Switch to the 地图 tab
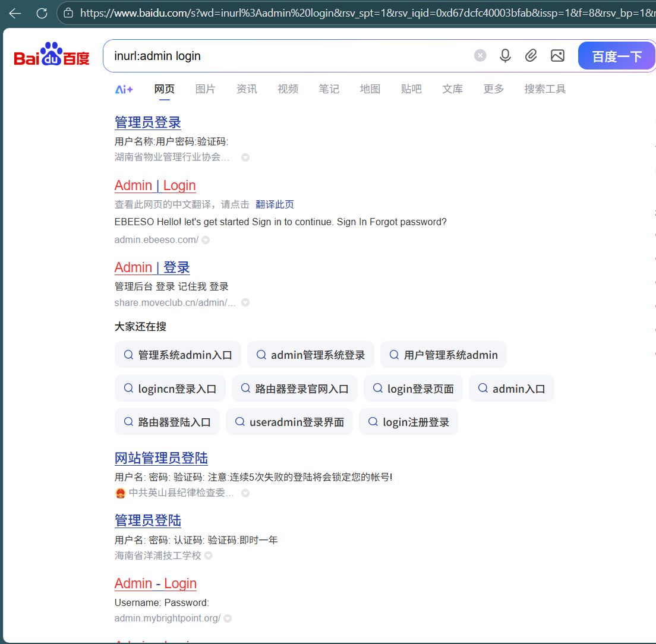Screen dimensions: 656x644 pos(370,89)
